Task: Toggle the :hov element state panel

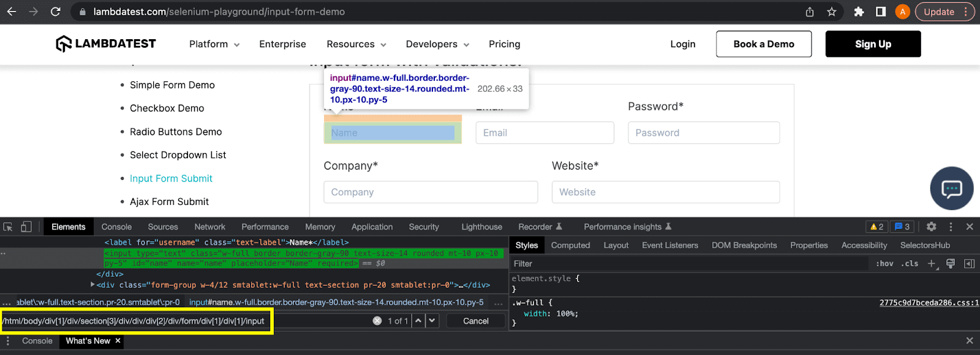Action: tap(884, 263)
